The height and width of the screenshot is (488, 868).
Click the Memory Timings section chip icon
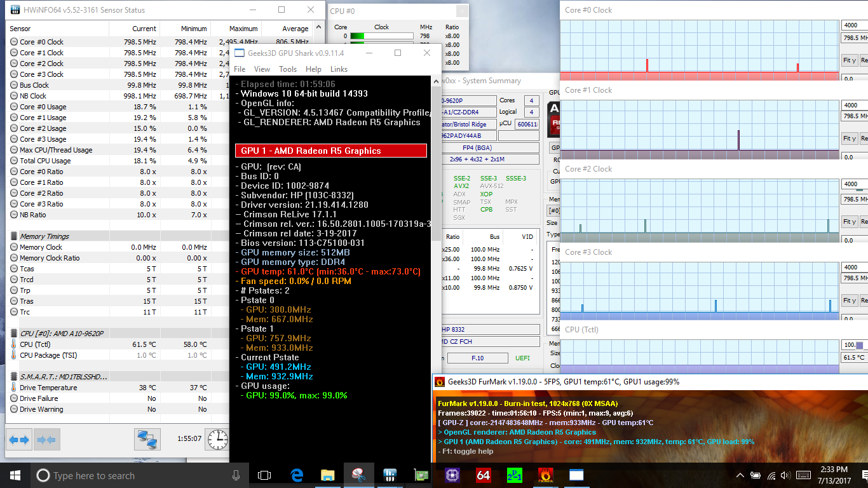[x=14, y=236]
